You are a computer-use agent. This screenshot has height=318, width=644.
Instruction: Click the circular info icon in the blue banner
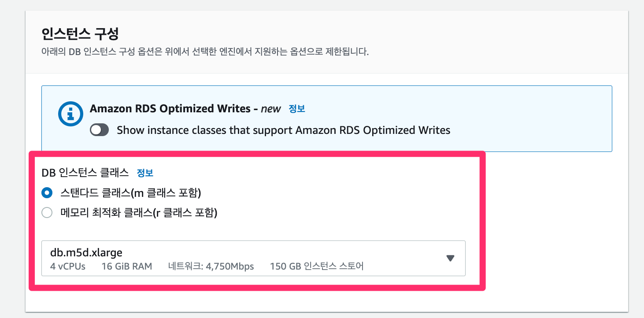point(70,114)
